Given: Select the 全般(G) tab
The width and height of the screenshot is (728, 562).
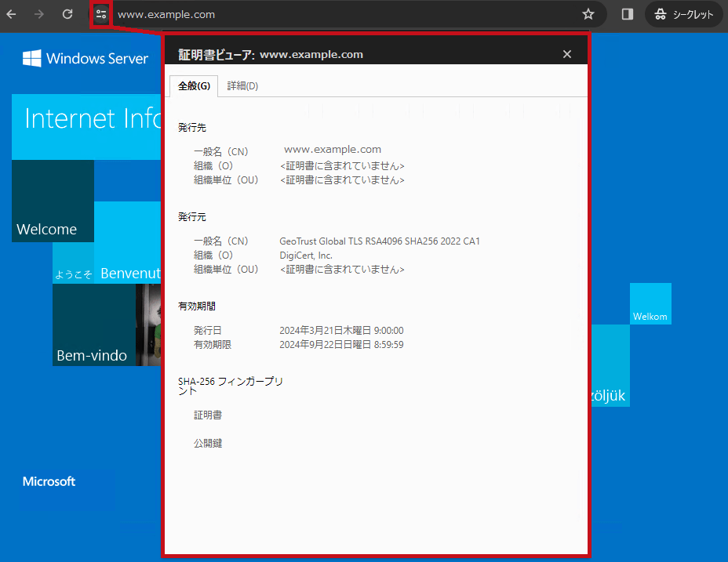Looking at the screenshot, I should [x=194, y=86].
